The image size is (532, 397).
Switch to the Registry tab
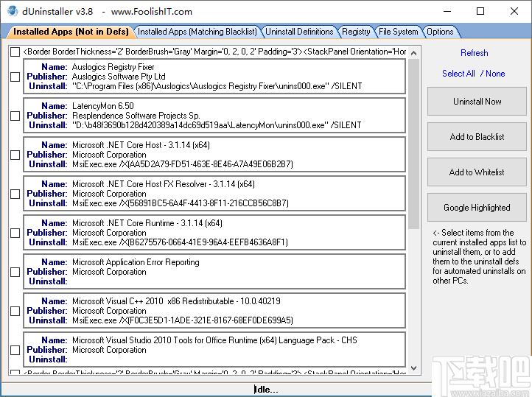(356, 32)
